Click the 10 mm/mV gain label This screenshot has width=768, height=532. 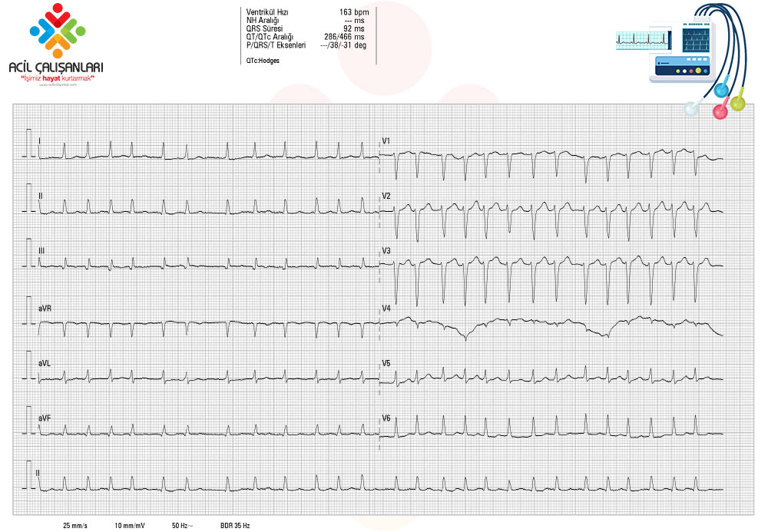click(x=130, y=526)
